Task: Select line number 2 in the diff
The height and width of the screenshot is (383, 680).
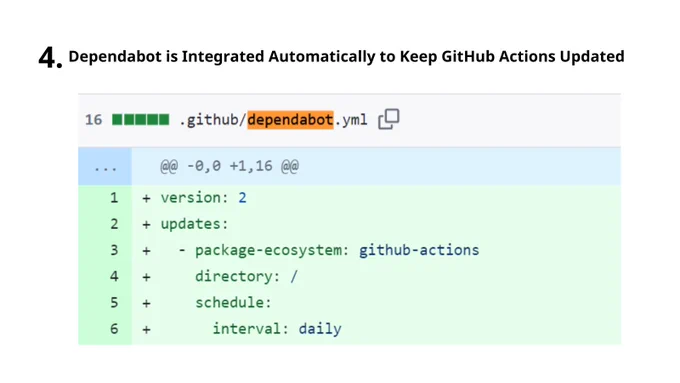Action: (x=114, y=224)
